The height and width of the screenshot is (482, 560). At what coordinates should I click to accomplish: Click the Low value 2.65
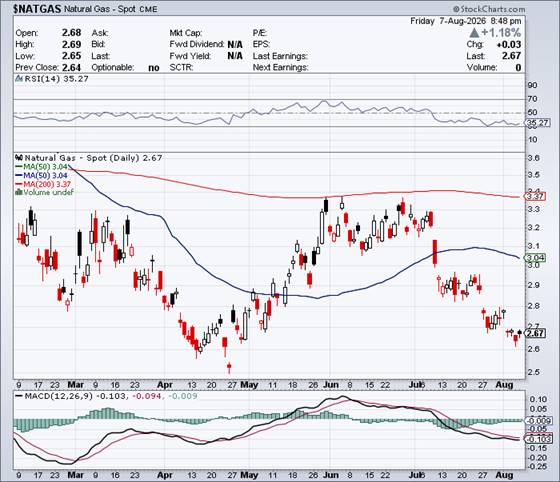click(x=71, y=56)
